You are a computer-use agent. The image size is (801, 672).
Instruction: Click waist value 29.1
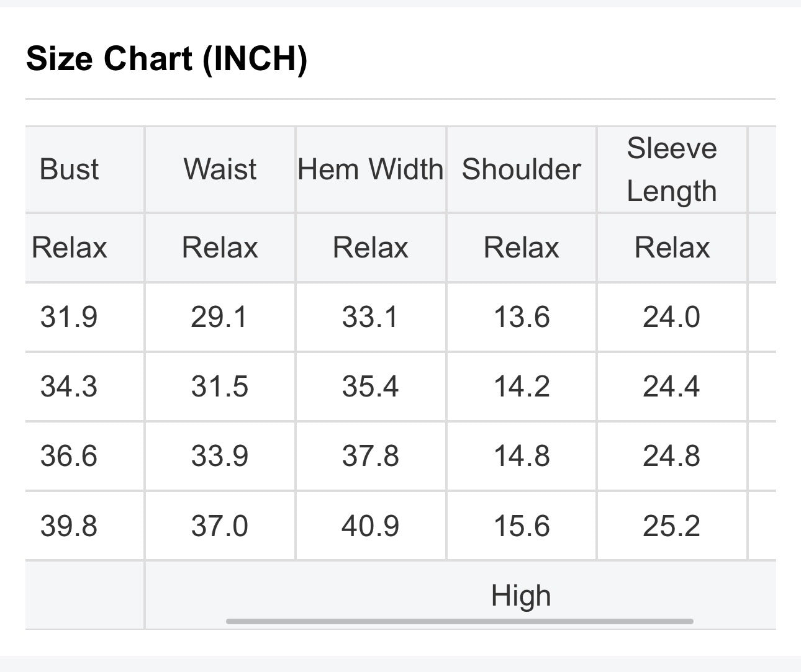point(219,317)
